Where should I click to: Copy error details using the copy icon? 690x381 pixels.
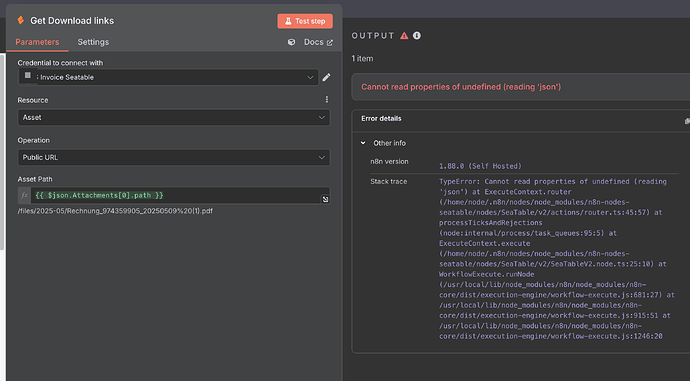point(687,121)
